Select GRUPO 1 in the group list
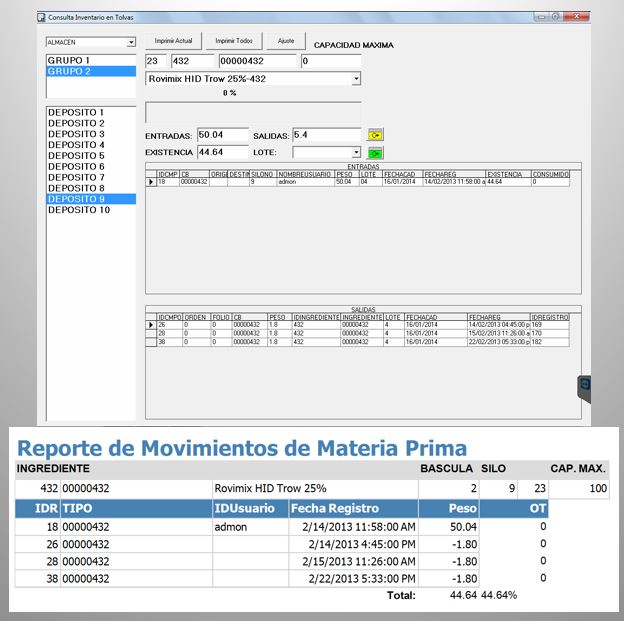 pos(91,61)
